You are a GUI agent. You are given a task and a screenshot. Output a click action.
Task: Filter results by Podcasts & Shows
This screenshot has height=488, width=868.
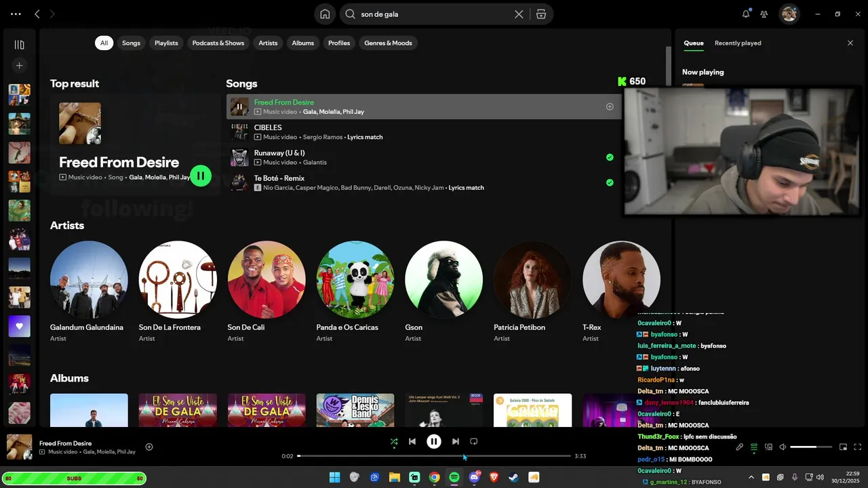(x=218, y=43)
